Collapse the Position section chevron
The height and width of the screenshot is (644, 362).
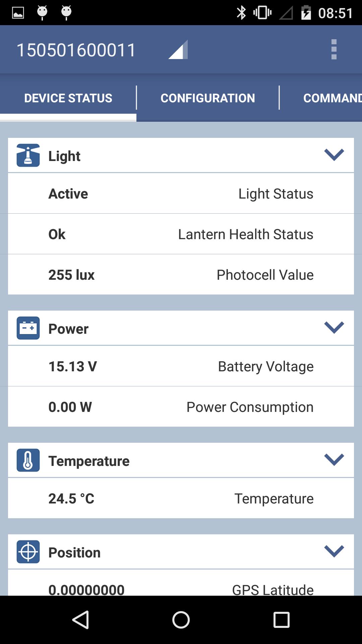pyautogui.click(x=334, y=551)
